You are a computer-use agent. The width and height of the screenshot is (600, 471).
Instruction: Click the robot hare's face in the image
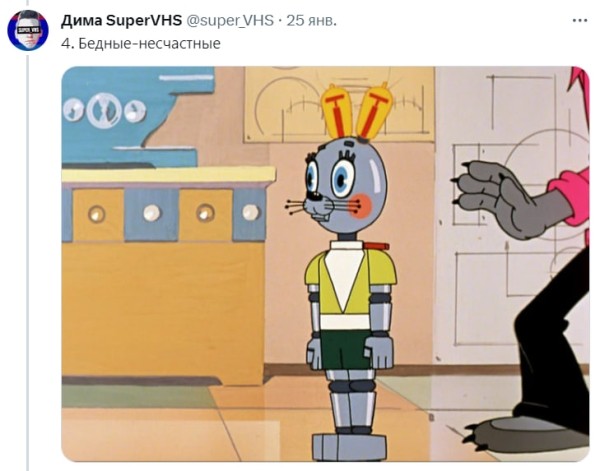343,186
